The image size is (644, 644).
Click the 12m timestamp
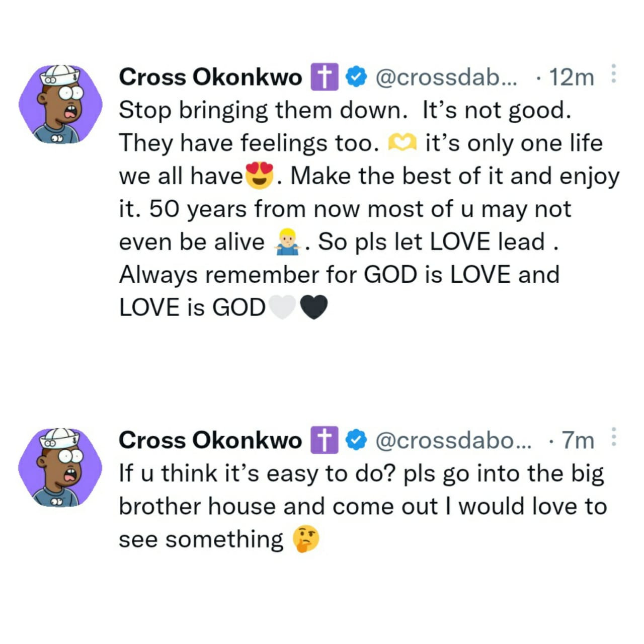[x=572, y=77]
